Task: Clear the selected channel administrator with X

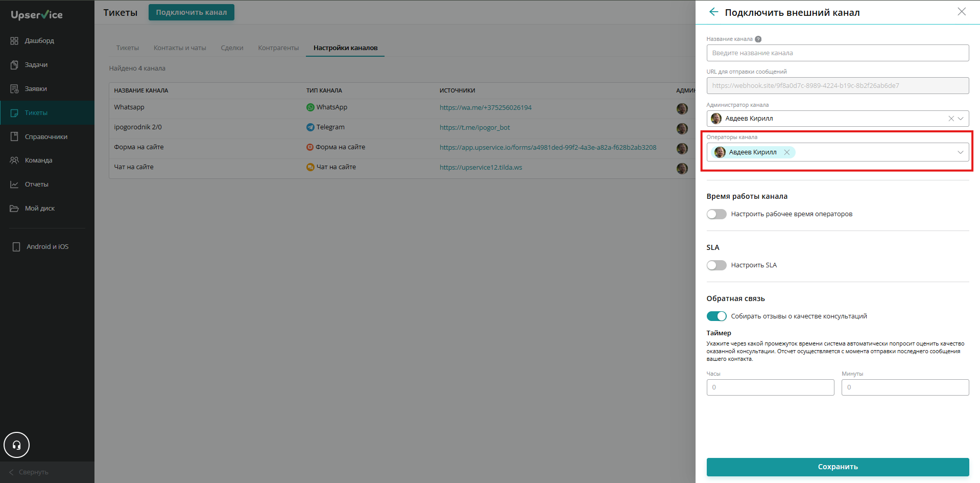Action: click(x=951, y=119)
